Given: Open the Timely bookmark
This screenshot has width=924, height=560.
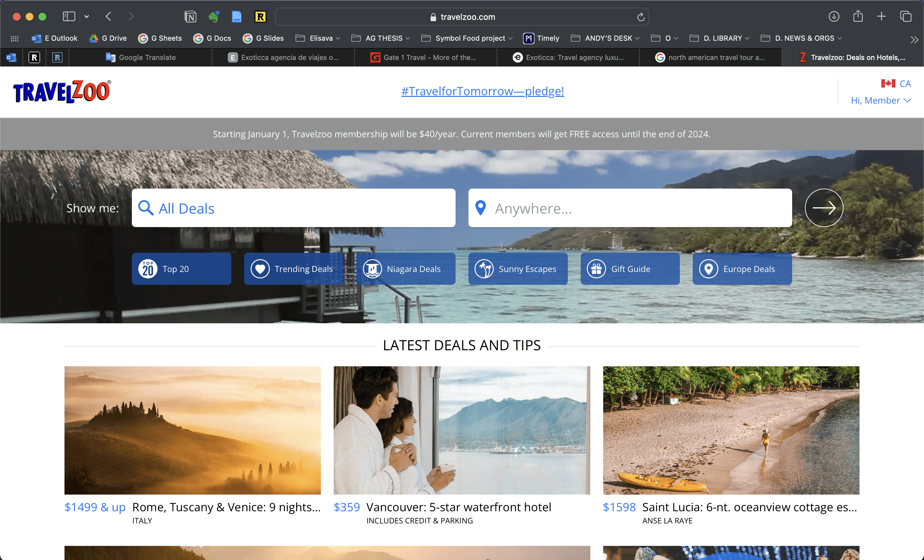Looking at the screenshot, I should pyautogui.click(x=542, y=38).
